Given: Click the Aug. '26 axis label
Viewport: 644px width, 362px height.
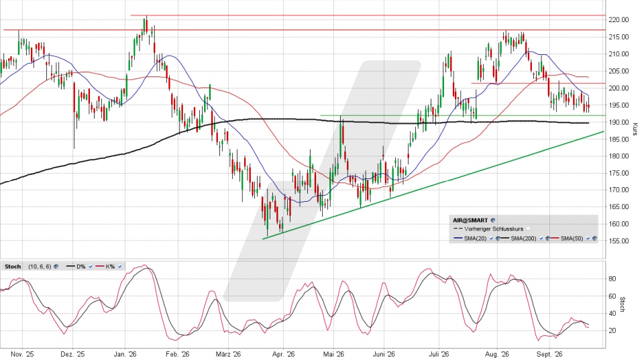Looking at the screenshot, I should 497,354.
